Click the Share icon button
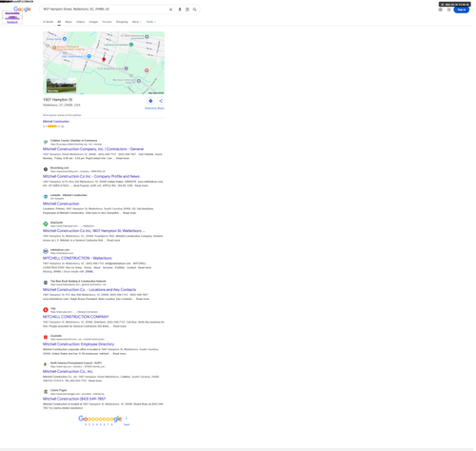Viewport: 476px width, 451px height. coord(161,101)
